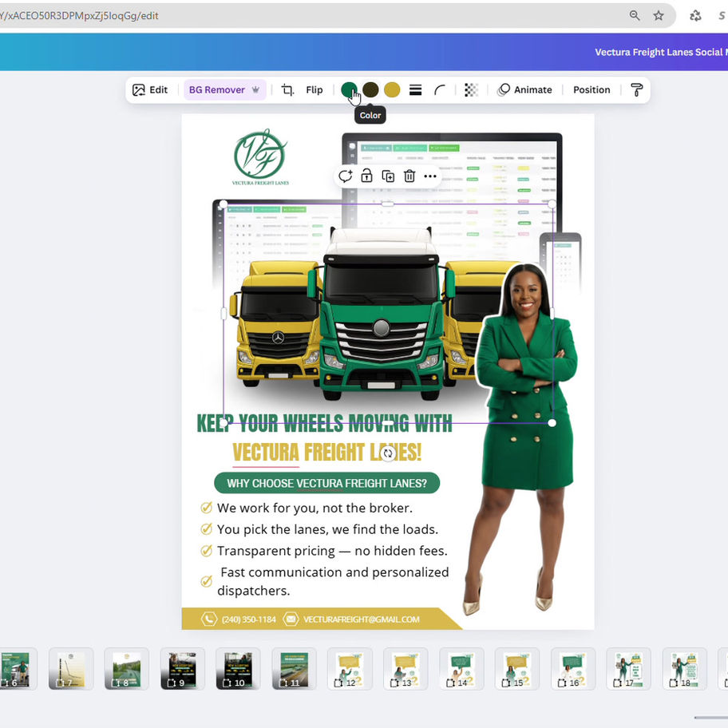Select the green center truck image
The image size is (728, 728).
(382, 314)
